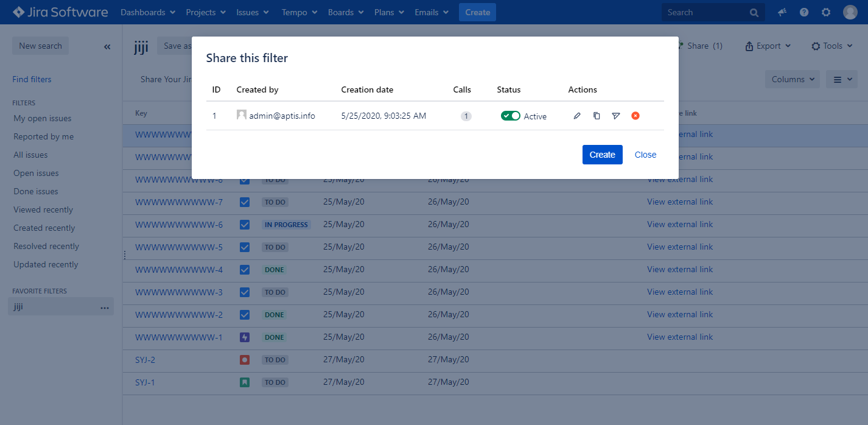Viewport: 868px width, 425px height.
Task: Open the settings gear icon
Action: pyautogui.click(x=826, y=12)
